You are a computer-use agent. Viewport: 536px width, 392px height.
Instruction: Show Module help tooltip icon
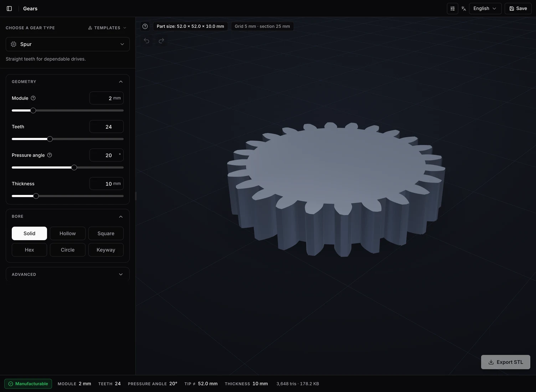point(33,98)
